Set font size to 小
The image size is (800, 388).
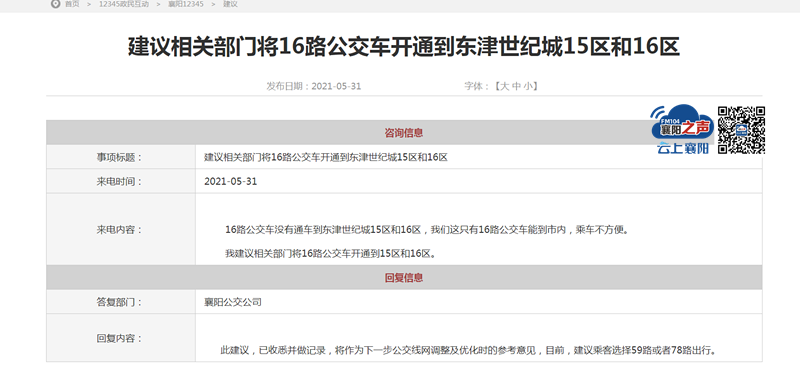point(528,86)
